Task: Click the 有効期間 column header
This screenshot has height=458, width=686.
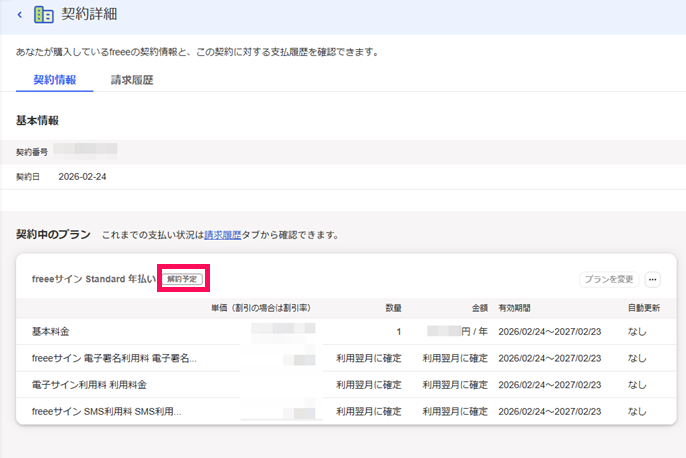Action: click(x=514, y=308)
